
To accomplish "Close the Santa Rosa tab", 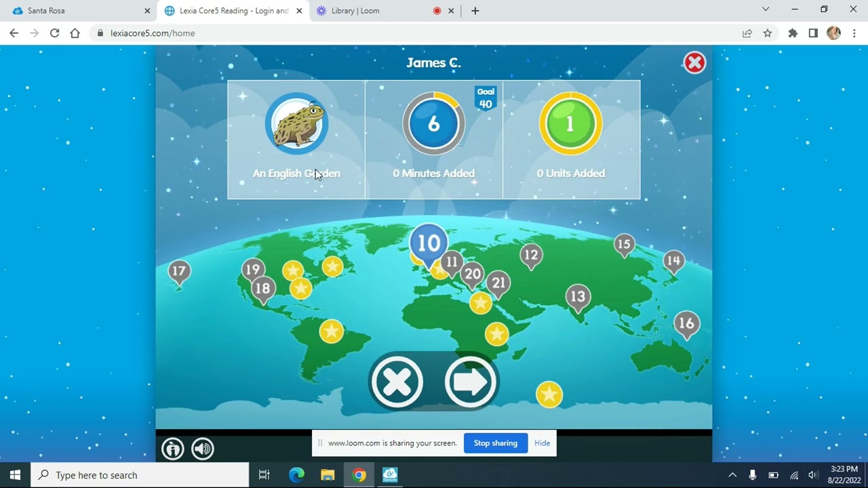I will coord(147,11).
